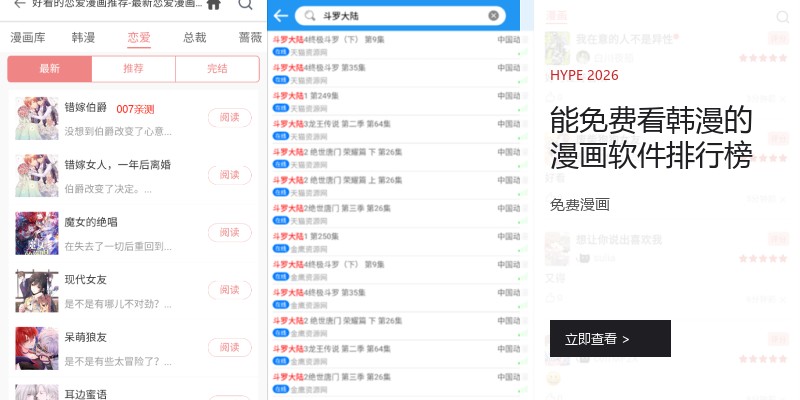Viewport: 800px width, 400px height.
Task: Clear the 斗罗大陆 search text
Action: pos(493,16)
